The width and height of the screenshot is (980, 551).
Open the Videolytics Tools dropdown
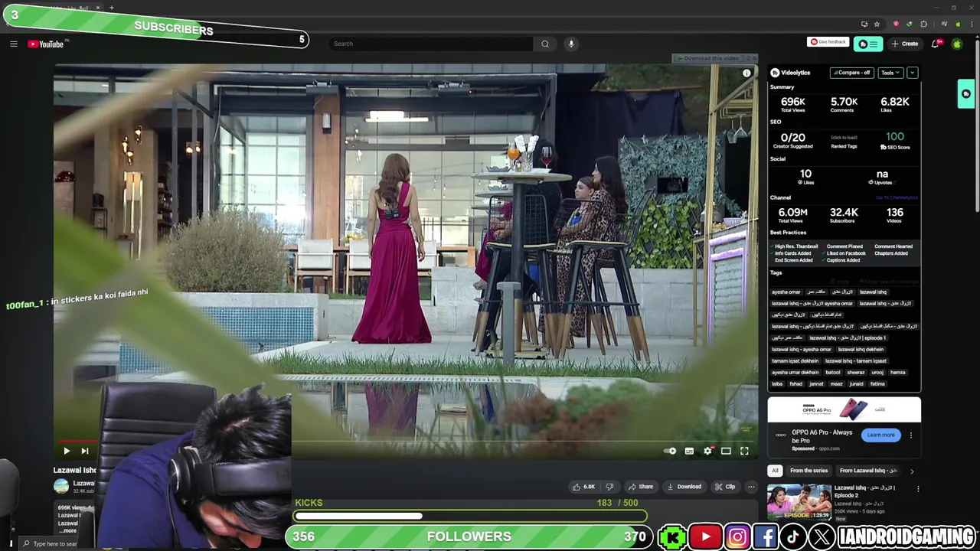coord(890,73)
